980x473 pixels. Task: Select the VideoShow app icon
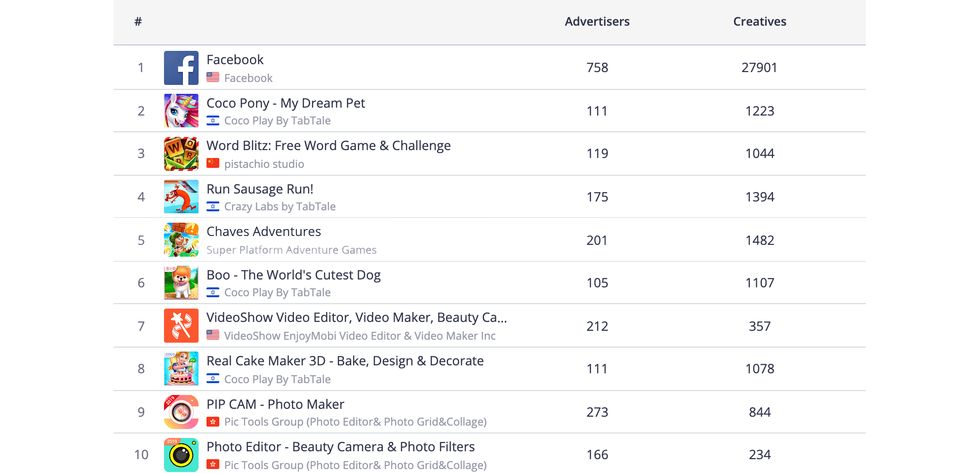tap(181, 325)
